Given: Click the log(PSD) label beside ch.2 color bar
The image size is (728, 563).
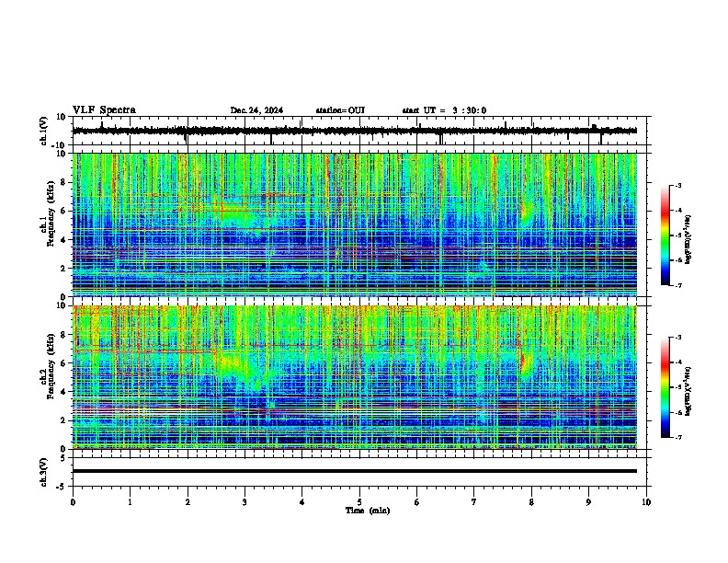Looking at the screenshot, I should 688,391.
